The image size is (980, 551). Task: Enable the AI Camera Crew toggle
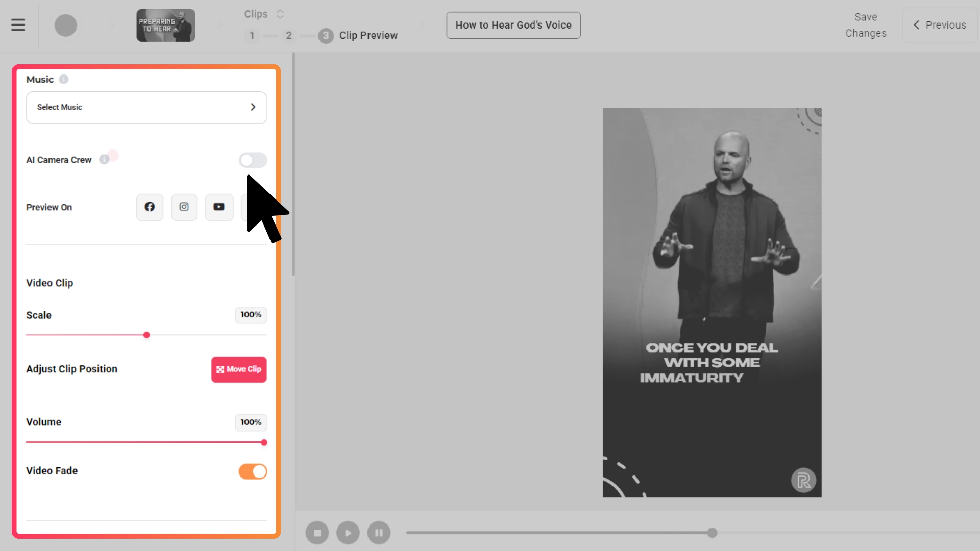[x=253, y=160]
